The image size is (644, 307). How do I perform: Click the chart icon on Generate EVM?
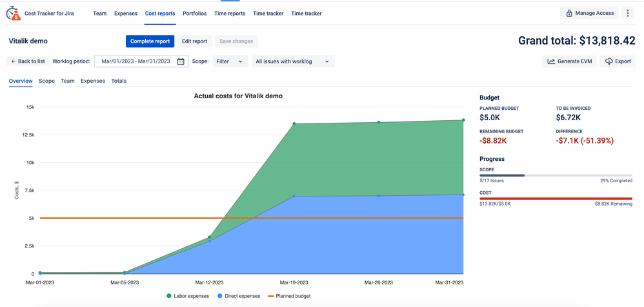click(x=551, y=61)
